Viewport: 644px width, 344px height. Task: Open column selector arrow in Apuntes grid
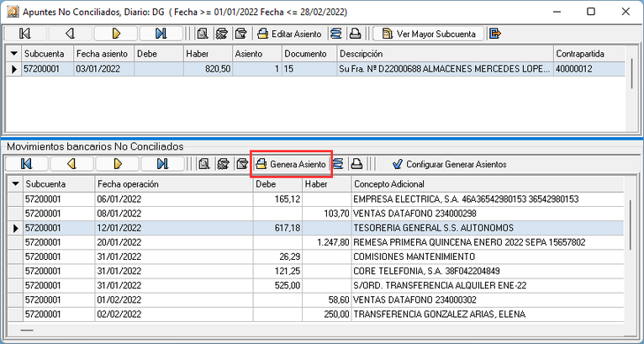tap(14, 54)
